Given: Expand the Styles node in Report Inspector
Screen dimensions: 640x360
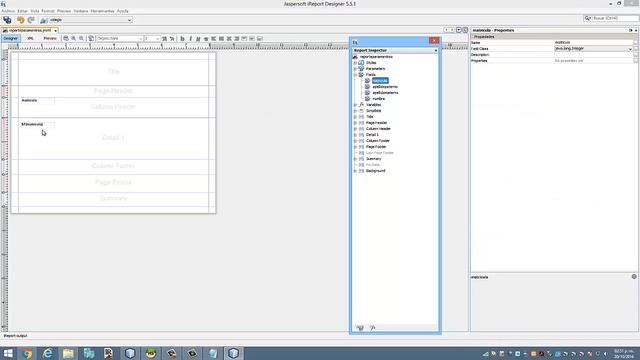Looking at the screenshot, I should click(355, 63).
